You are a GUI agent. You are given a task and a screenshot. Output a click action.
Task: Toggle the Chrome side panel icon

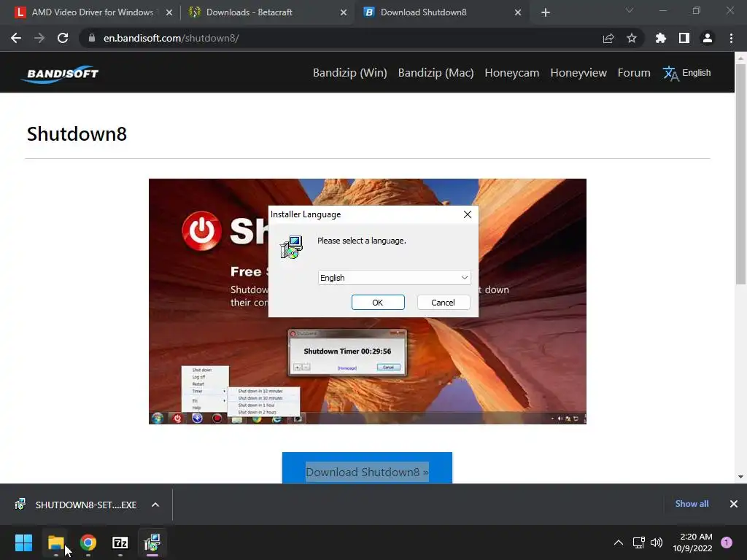coord(684,38)
